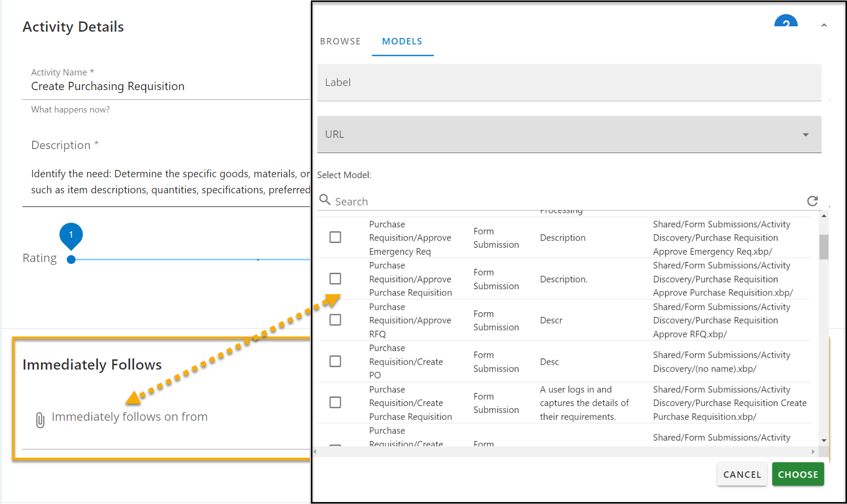Check the Approve Purchase Requisition model
Screen dimensions: 847x504
point(335,279)
